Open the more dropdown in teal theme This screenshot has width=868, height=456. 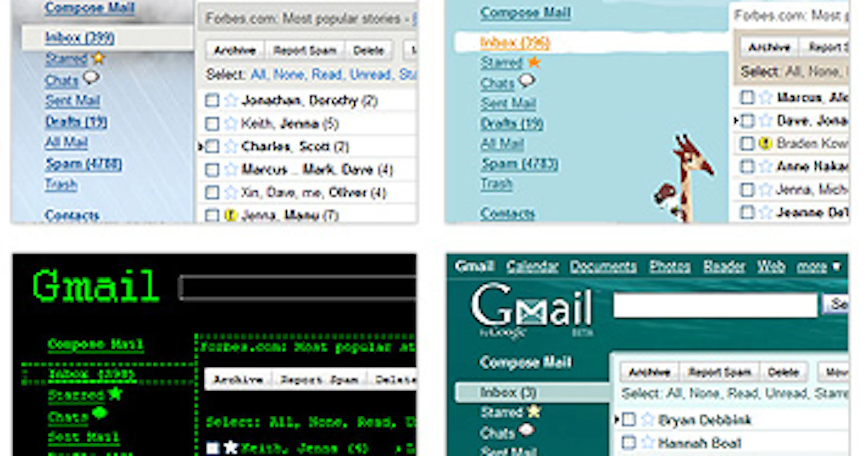coord(818,267)
